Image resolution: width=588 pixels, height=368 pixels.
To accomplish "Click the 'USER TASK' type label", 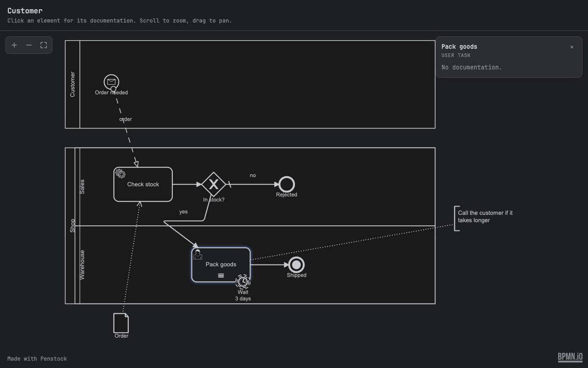I will tap(456, 55).
